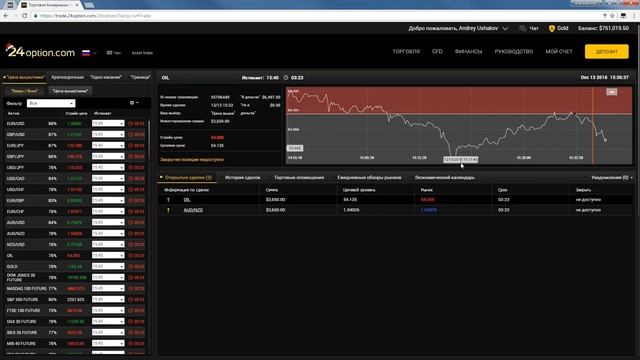The width and height of the screenshot is (640, 360).
Task: Open the expiry dropdown for OIL
Action: click(x=108, y=256)
